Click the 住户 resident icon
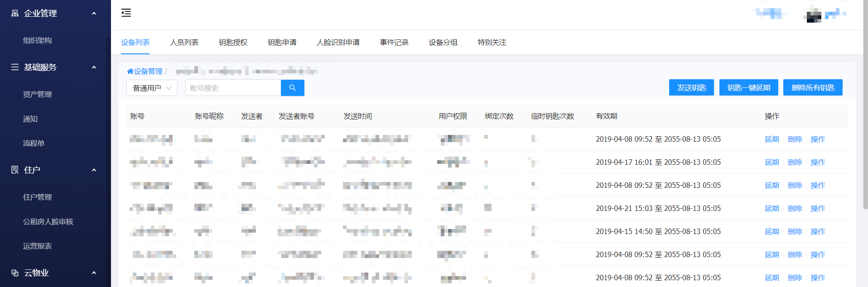Screen dimensions: 868x287 point(15,170)
